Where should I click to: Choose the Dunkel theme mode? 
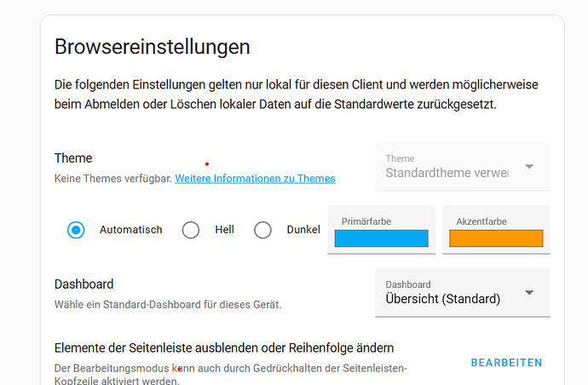click(263, 230)
